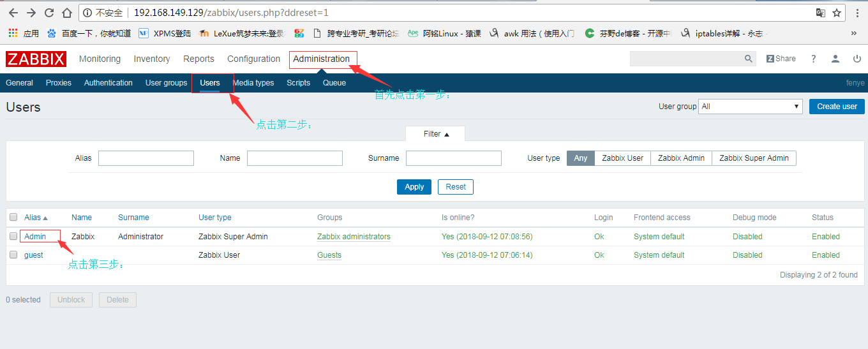Click the translate page icon
Screen dimensions: 868x349
click(x=821, y=13)
